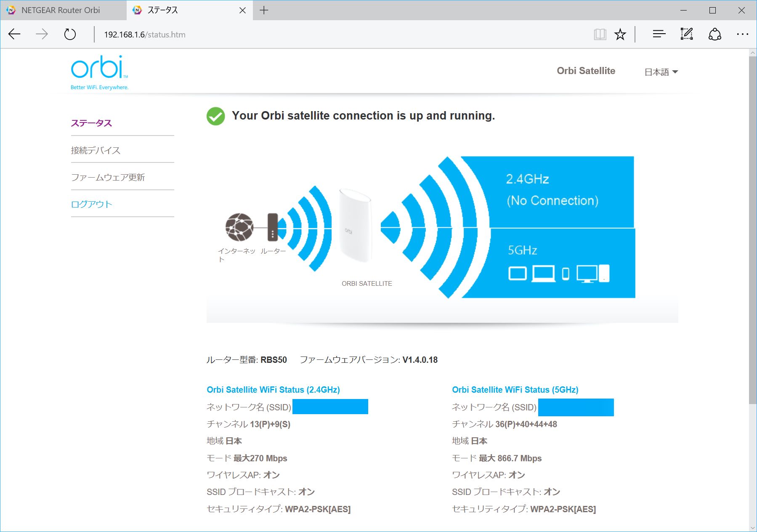757x532 pixels.
Task: Reload the status page
Action: tap(70, 34)
